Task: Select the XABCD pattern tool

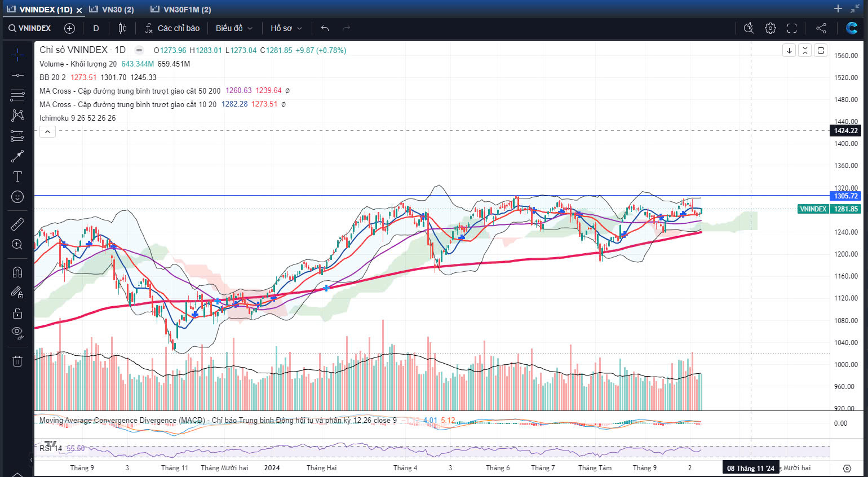Action: pos(17,116)
